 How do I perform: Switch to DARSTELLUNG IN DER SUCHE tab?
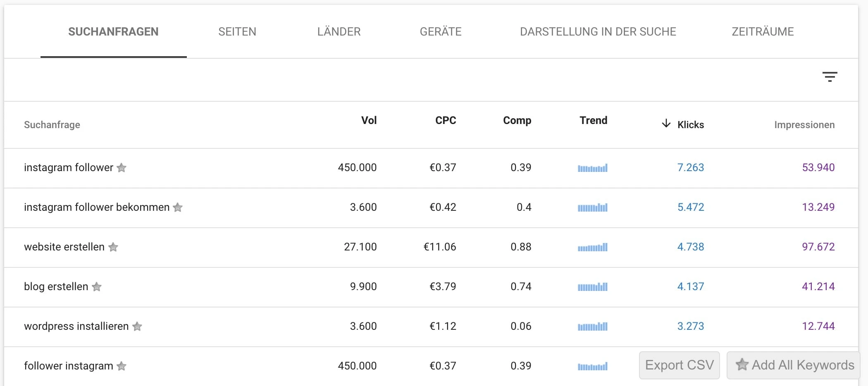(x=599, y=31)
